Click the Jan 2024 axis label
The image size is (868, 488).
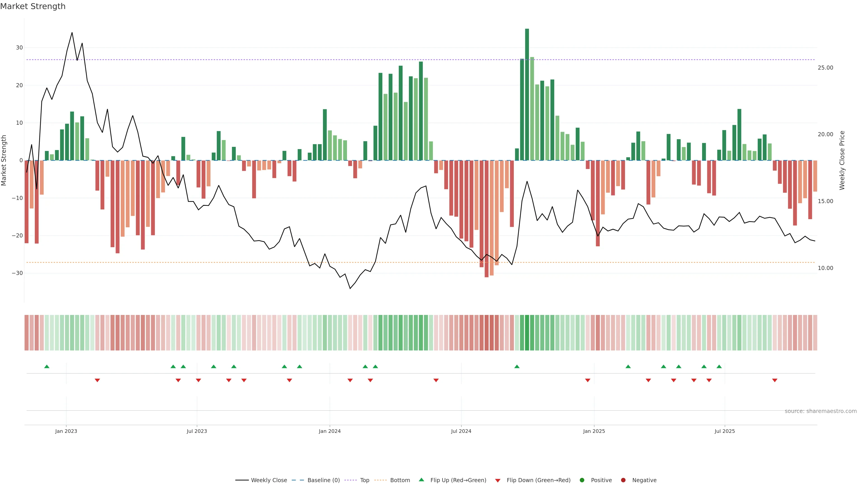[x=330, y=431]
